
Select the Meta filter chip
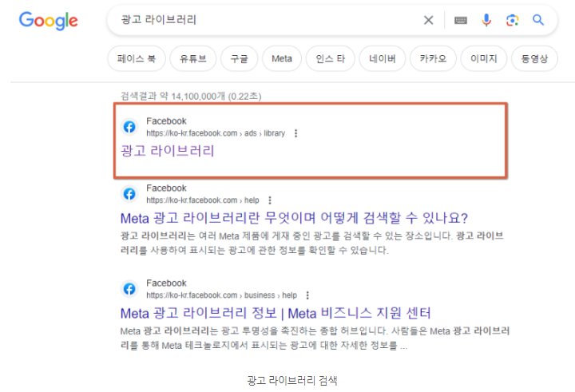(x=282, y=58)
